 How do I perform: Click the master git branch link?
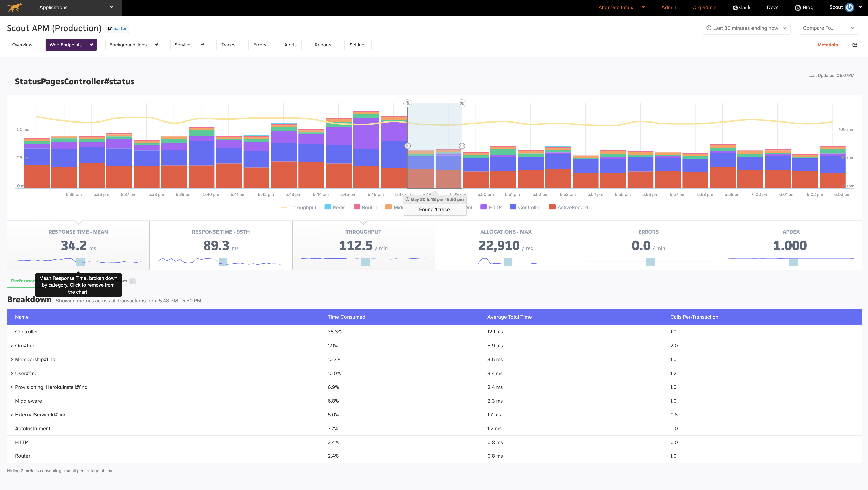[x=120, y=29]
